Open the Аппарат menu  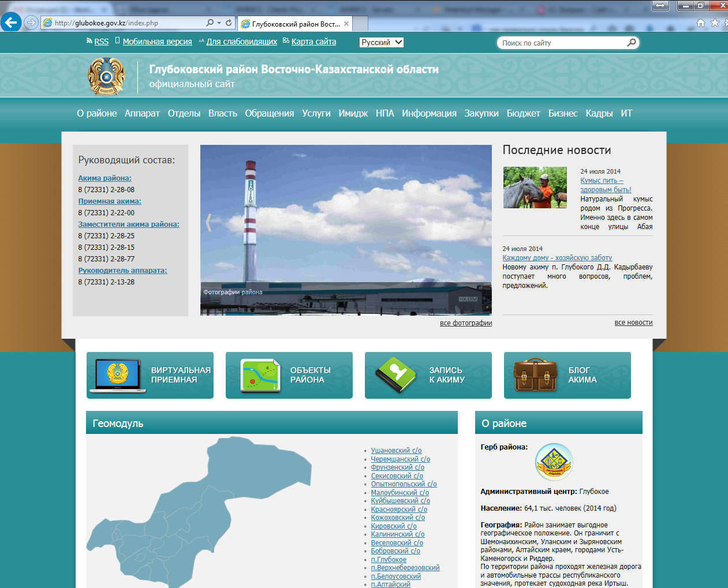pyautogui.click(x=142, y=114)
